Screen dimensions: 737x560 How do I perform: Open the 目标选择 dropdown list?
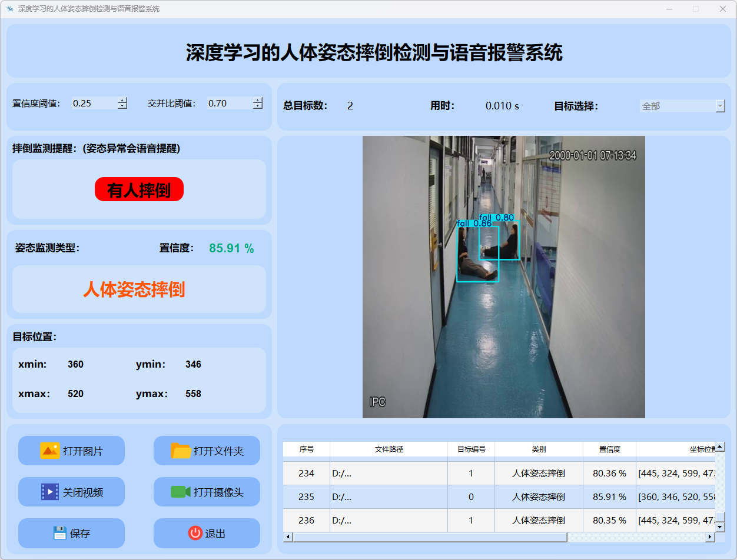click(720, 106)
